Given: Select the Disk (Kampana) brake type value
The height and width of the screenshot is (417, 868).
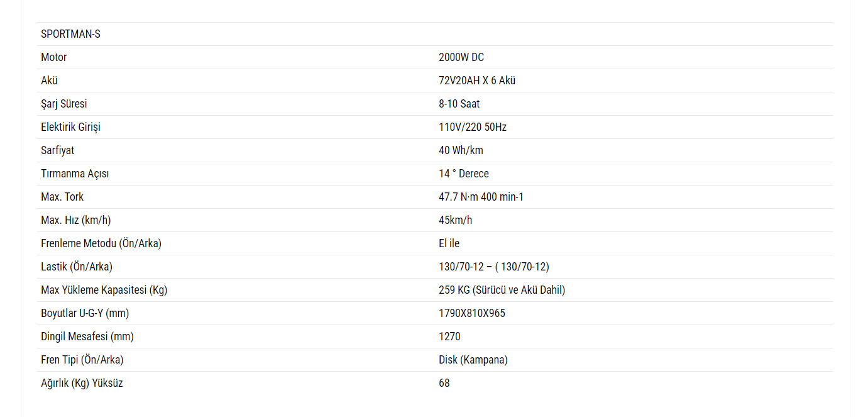Looking at the screenshot, I should click(473, 360).
